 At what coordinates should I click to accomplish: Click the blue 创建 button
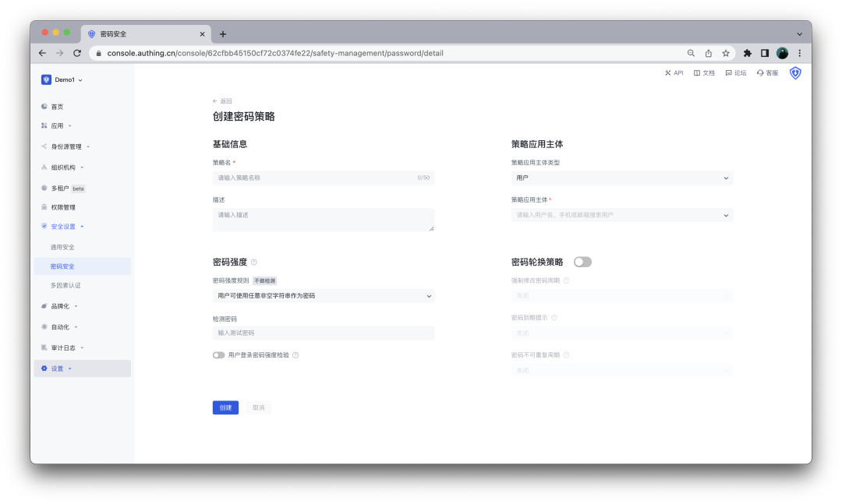(225, 407)
